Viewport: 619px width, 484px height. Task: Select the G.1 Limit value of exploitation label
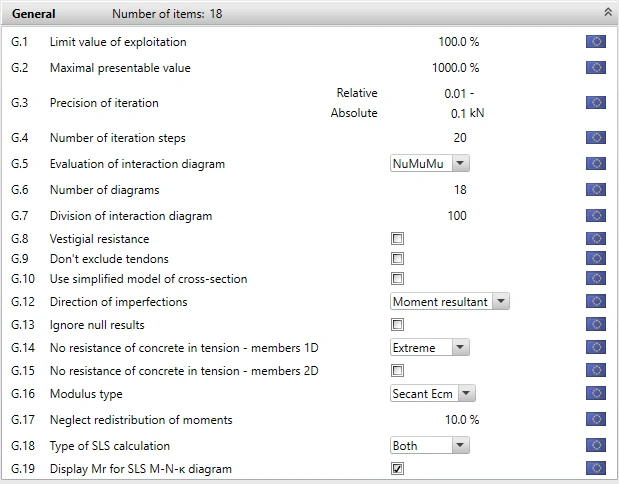click(118, 41)
